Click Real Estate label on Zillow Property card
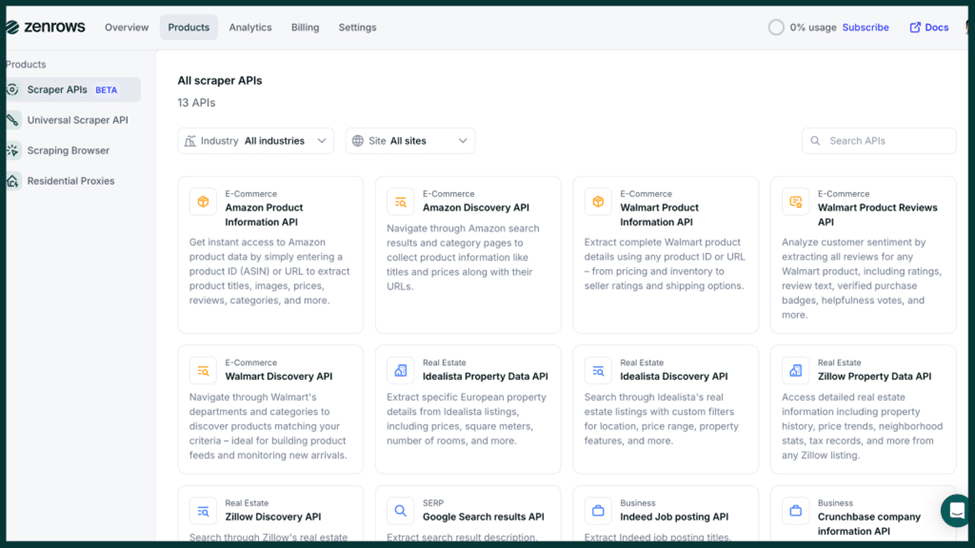975x548 pixels. pyautogui.click(x=839, y=363)
